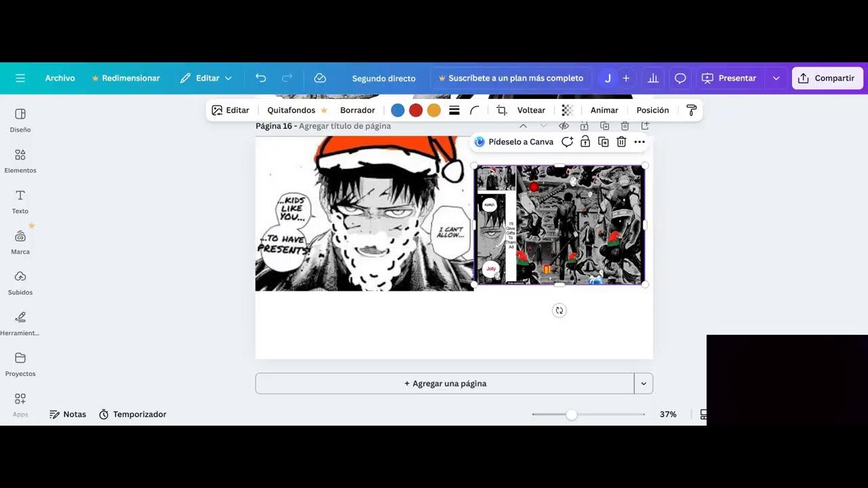This screenshot has height=488, width=868.
Task: Select the Borrador eraser tool
Action: click(357, 110)
